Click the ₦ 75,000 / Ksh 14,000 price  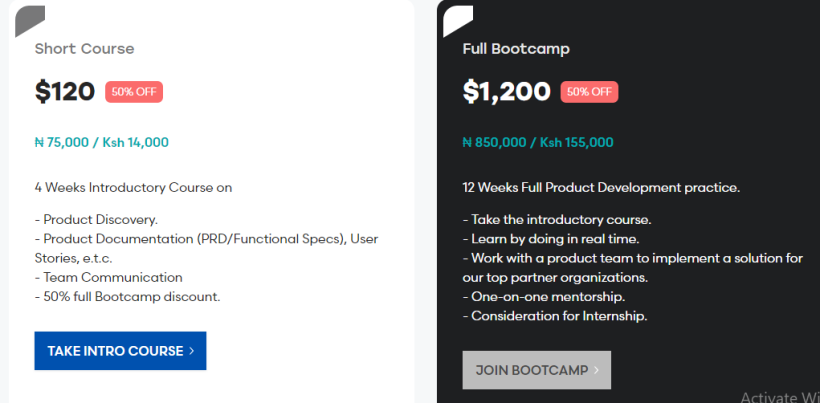pyautogui.click(x=101, y=142)
